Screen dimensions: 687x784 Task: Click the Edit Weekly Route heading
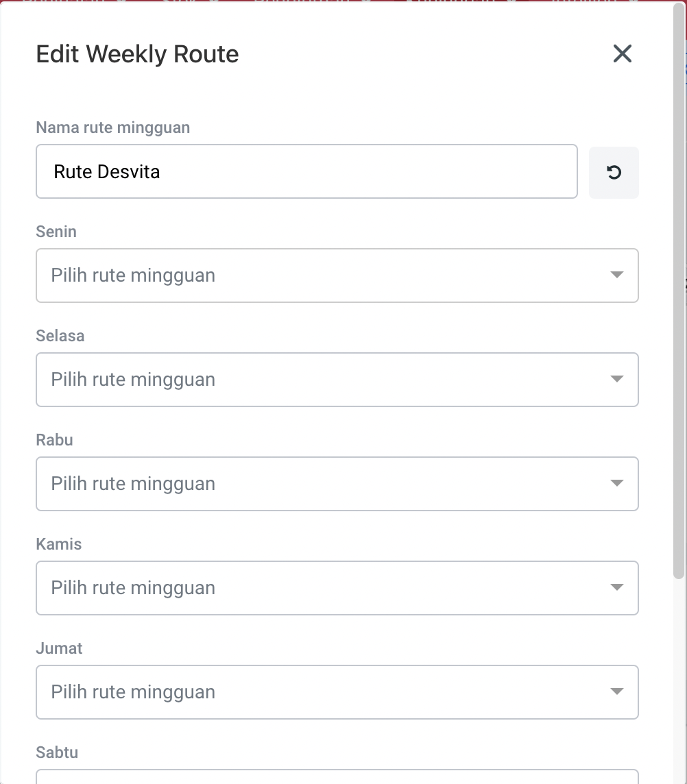tap(137, 54)
